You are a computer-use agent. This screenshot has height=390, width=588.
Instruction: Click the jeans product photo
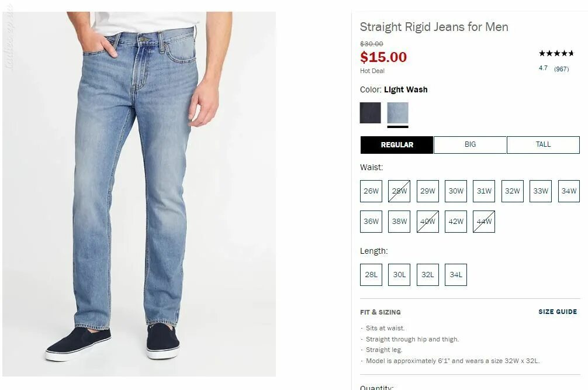[139, 194]
